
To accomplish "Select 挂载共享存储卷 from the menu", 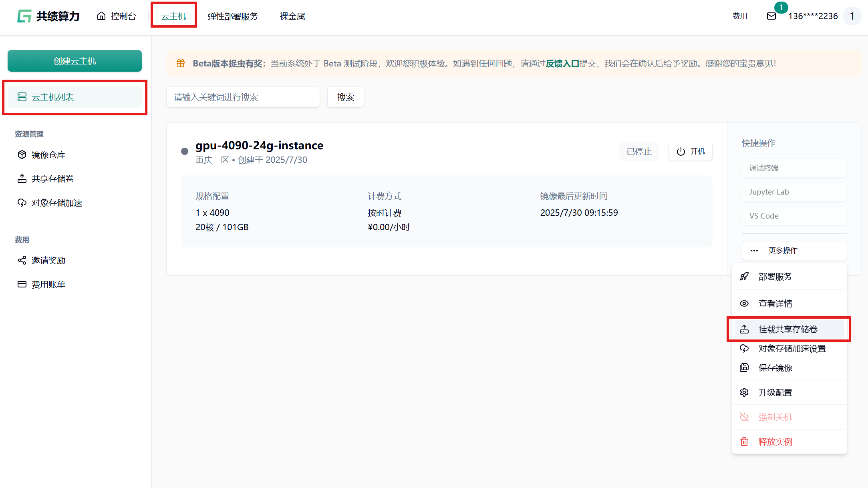I will click(x=787, y=329).
